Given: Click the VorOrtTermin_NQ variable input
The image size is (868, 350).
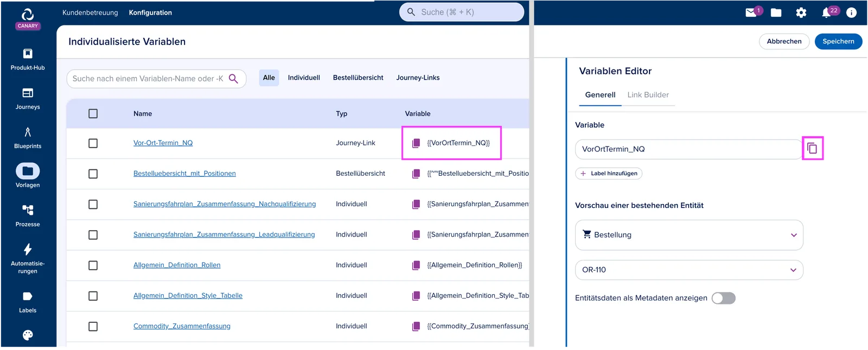Looking at the screenshot, I should (688, 149).
